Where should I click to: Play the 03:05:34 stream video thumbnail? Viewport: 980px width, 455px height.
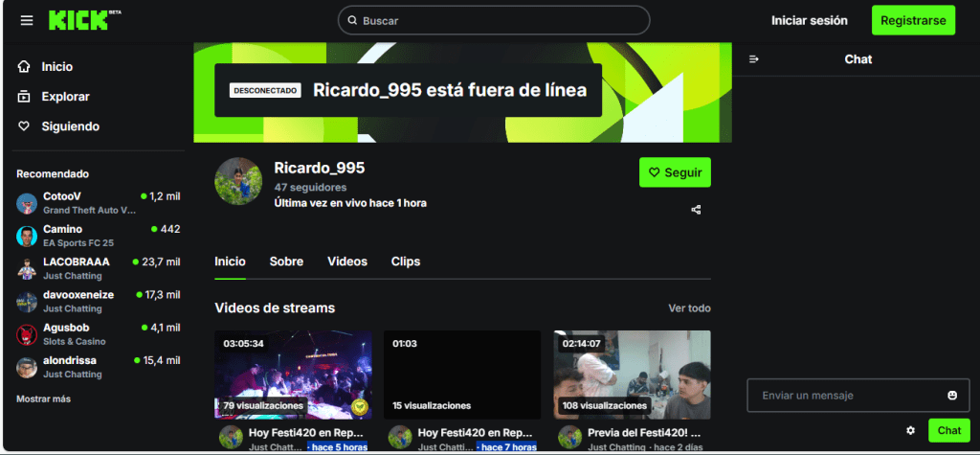pyautogui.click(x=293, y=375)
